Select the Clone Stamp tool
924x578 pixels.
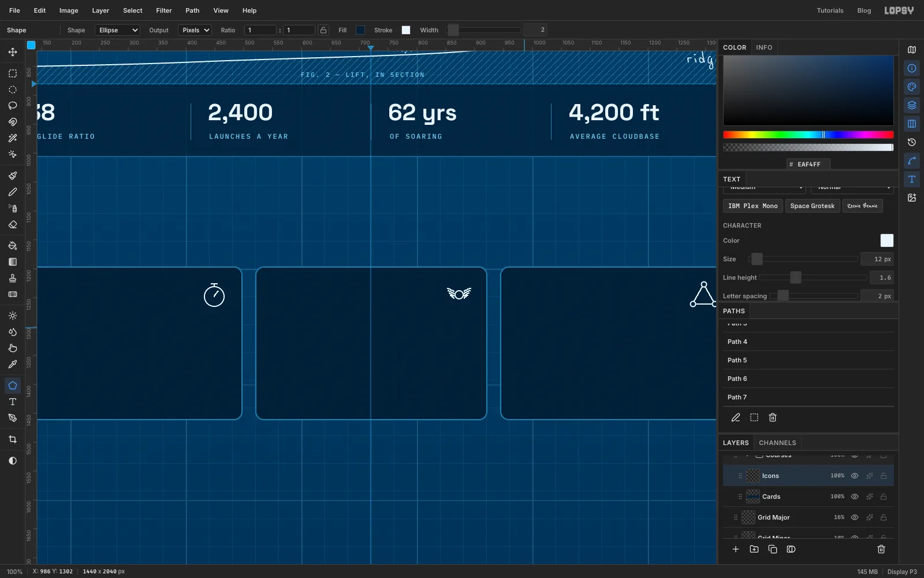pyautogui.click(x=13, y=278)
